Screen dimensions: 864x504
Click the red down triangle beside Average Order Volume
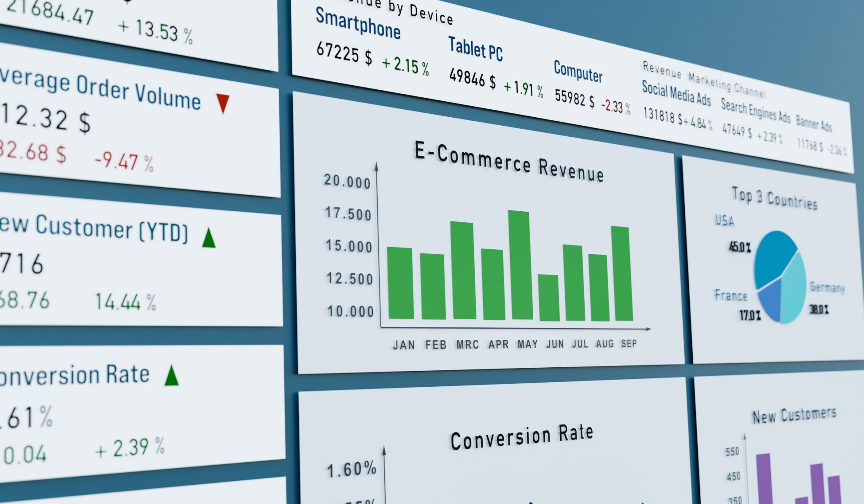click(223, 104)
